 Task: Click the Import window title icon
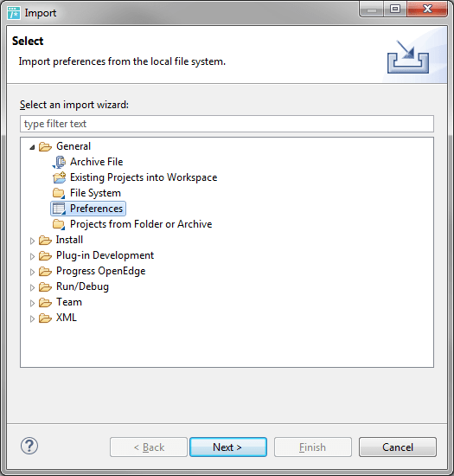[x=14, y=13]
